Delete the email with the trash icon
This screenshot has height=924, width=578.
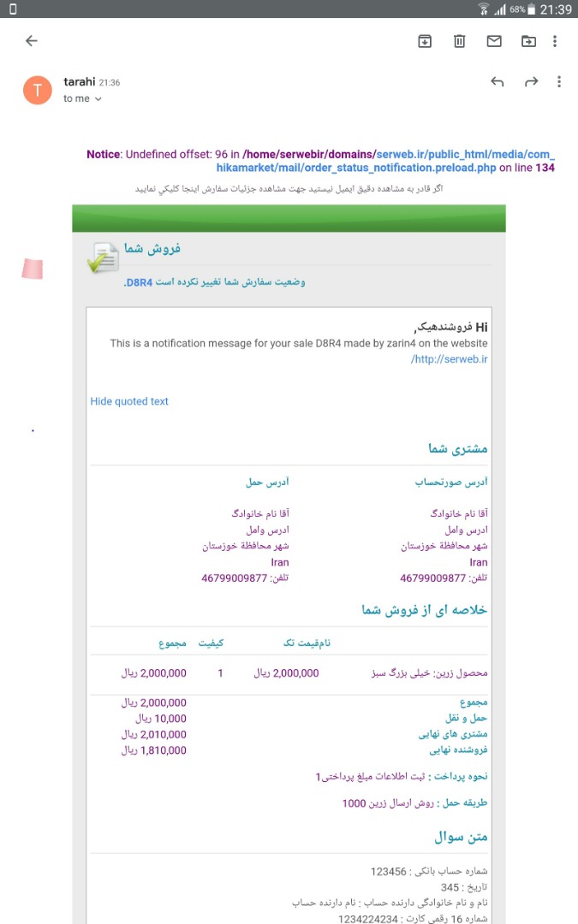[460, 41]
